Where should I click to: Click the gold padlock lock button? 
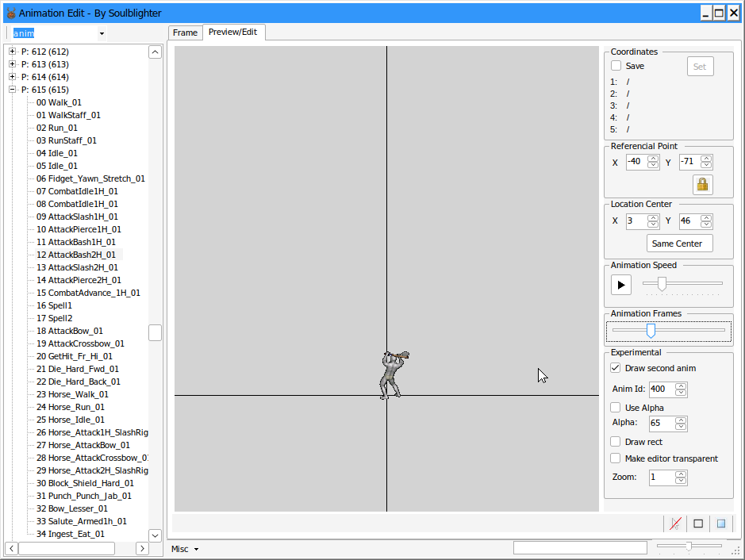(702, 185)
